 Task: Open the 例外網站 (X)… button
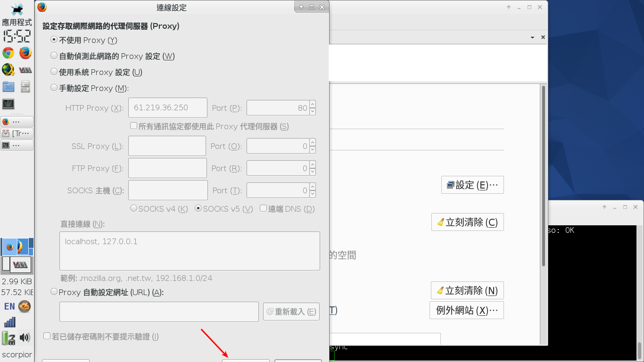point(467,310)
